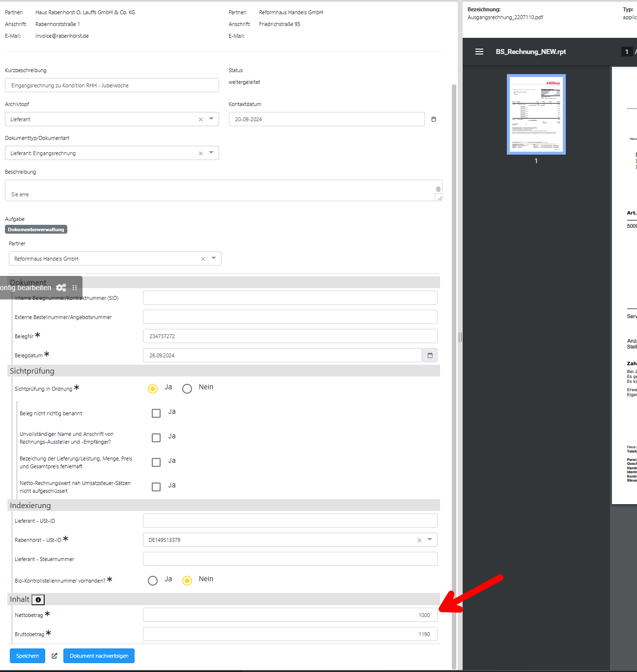
Task: Clear the Archivtopf Lieferant selection
Action: (x=200, y=119)
